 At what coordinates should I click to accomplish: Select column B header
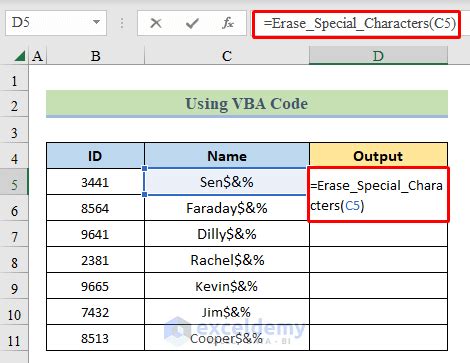95,56
